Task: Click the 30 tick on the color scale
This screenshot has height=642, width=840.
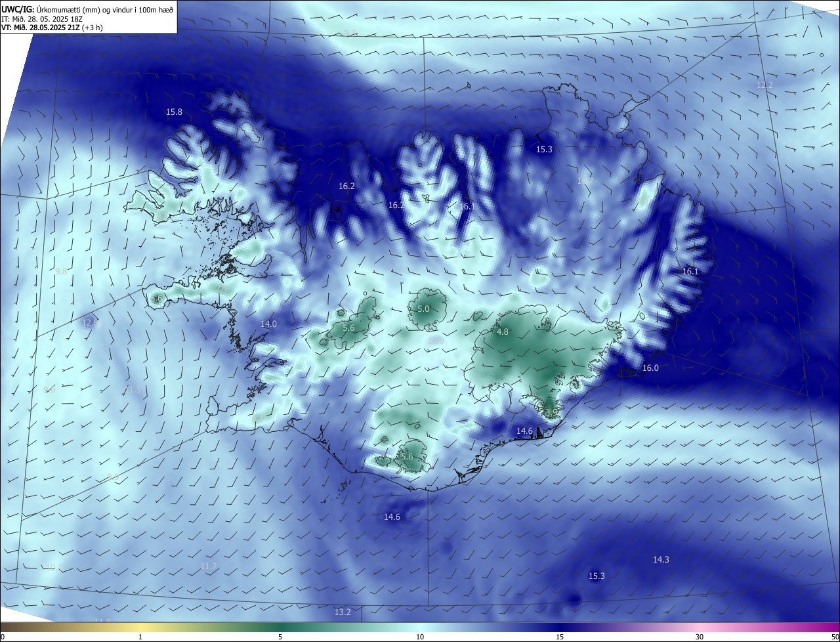Action: click(700, 637)
